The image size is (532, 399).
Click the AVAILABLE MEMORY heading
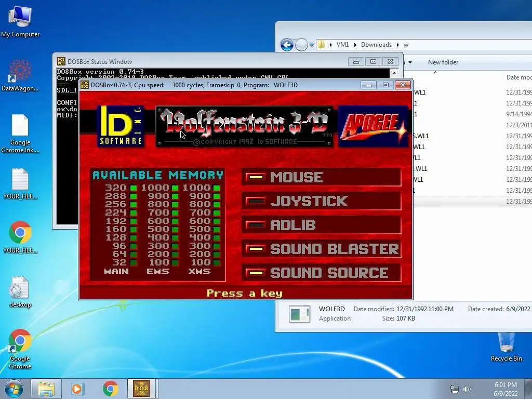click(158, 175)
